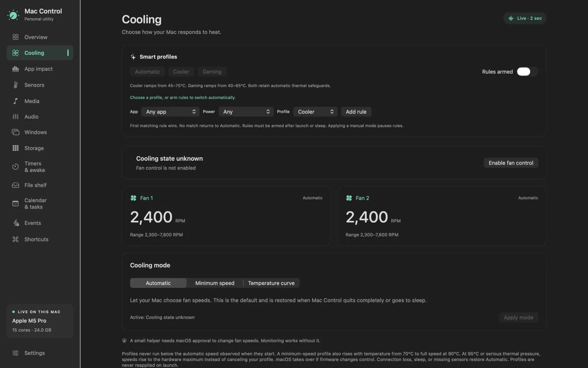
Task: Click the Fan 2 fan icon
Action: click(x=349, y=198)
